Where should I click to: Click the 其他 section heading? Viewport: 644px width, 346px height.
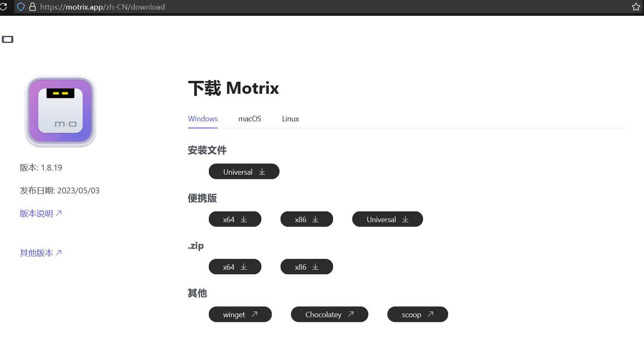(x=197, y=293)
